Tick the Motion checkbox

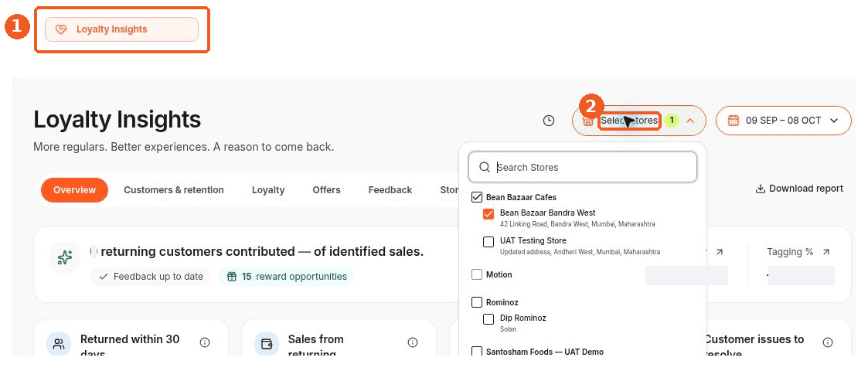[477, 274]
